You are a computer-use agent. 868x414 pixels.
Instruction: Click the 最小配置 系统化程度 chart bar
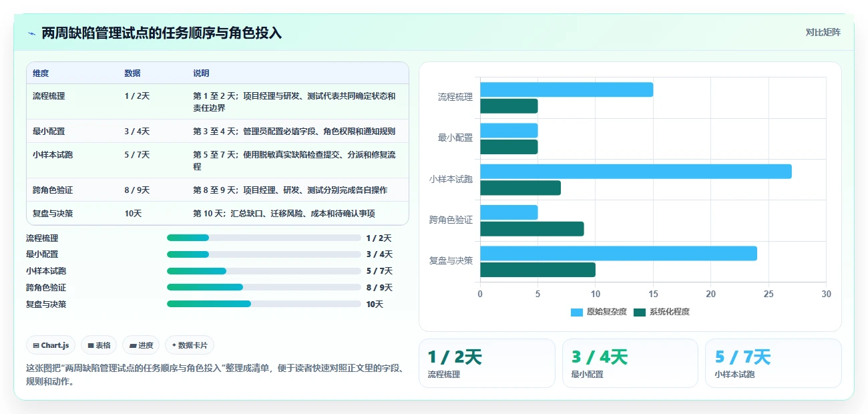[x=509, y=147]
